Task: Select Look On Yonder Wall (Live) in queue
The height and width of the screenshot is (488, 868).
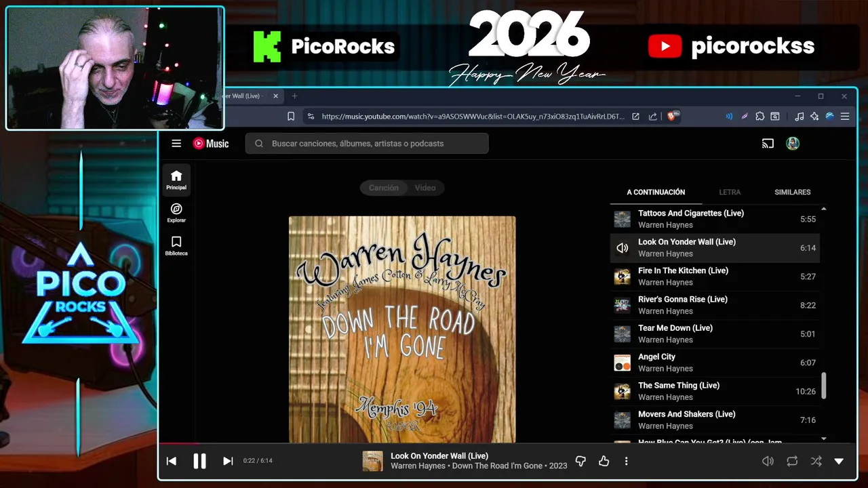Action: pos(715,247)
